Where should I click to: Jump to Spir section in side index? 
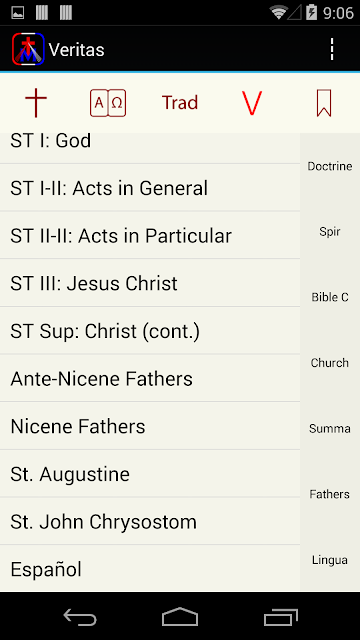coord(330,232)
